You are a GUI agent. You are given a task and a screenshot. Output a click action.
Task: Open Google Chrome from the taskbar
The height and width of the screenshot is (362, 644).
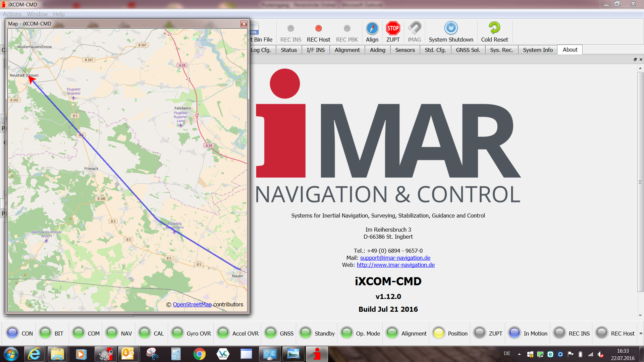[199, 354]
